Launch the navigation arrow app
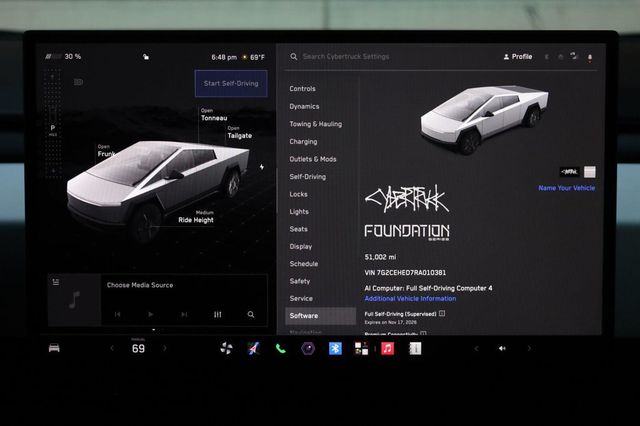Viewport: 640px width, 426px height. pyautogui.click(x=253, y=348)
